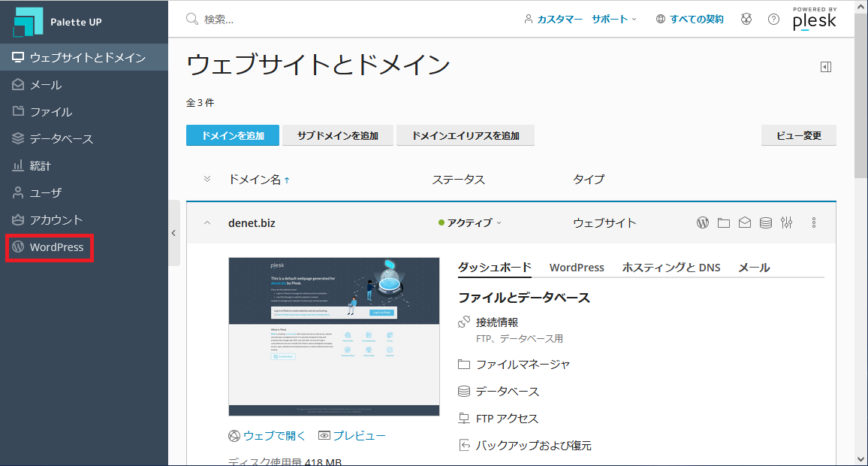868x466 pixels.
Task: Open file manager folder icon in denet.biz row
Action: (724, 222)
